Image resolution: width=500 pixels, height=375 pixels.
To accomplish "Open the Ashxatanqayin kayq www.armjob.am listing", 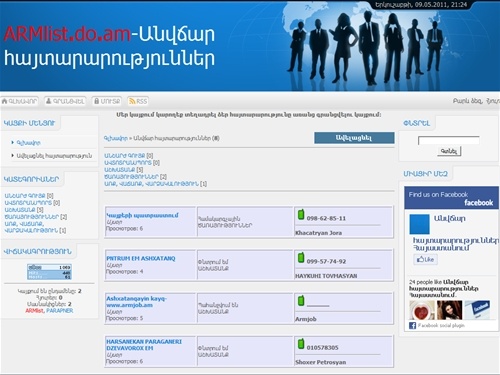I will click(136, 302).
